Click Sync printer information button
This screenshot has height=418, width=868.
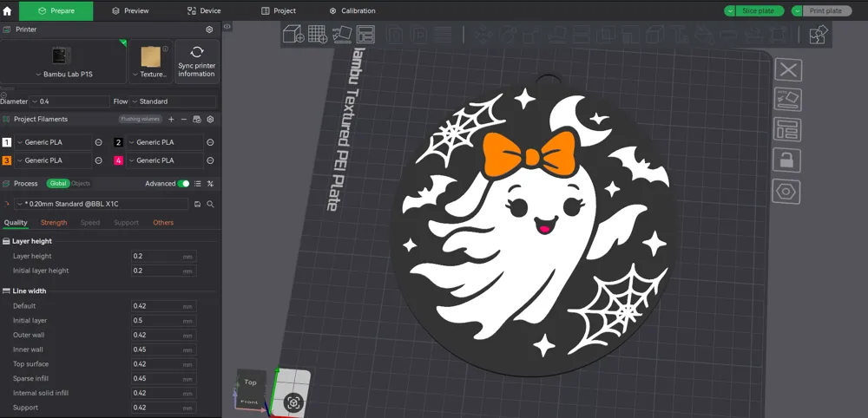[x=197, y=62]
